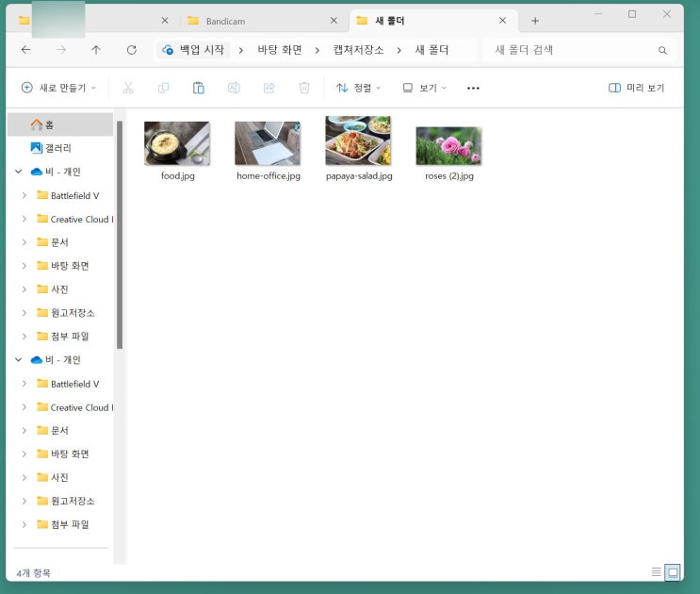The image size is (700, 594).
Task: Click the copy icon in toolbar
Action: pyautogui.click(x=163, y=88)
